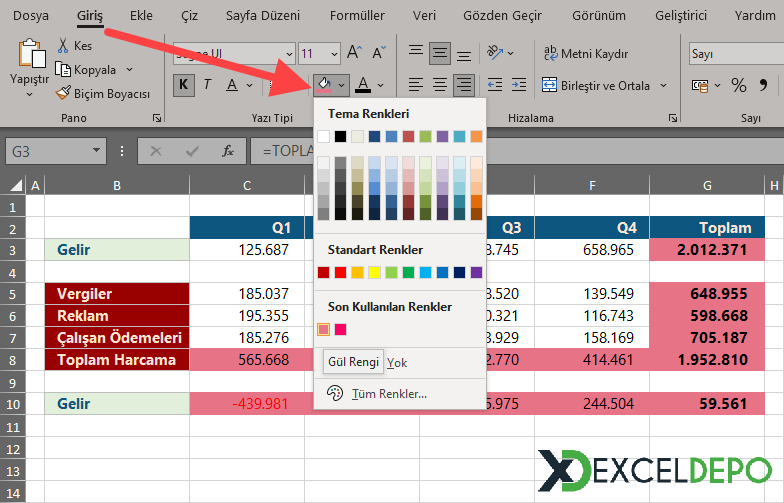The image size is (784, 503).
Task: Switch to the Geliştirici tab
Action: click(x=680, y=16)
